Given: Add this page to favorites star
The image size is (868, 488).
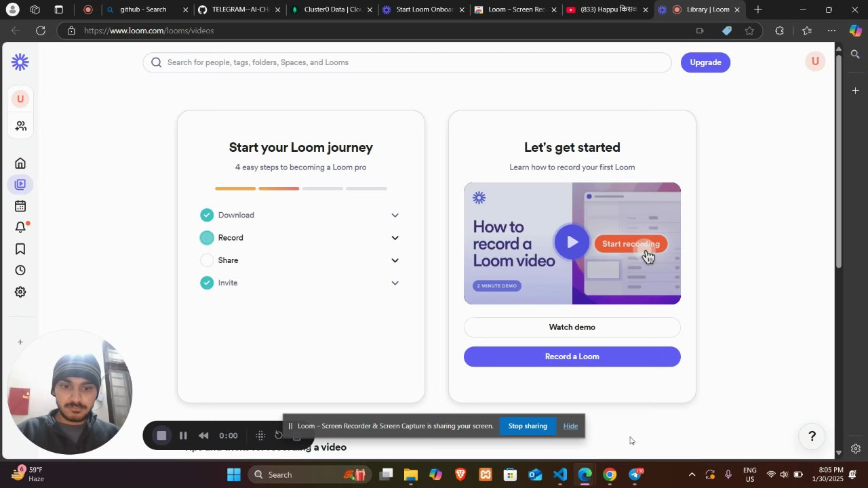Looking at the screenshot, I should tap(749, 30).
